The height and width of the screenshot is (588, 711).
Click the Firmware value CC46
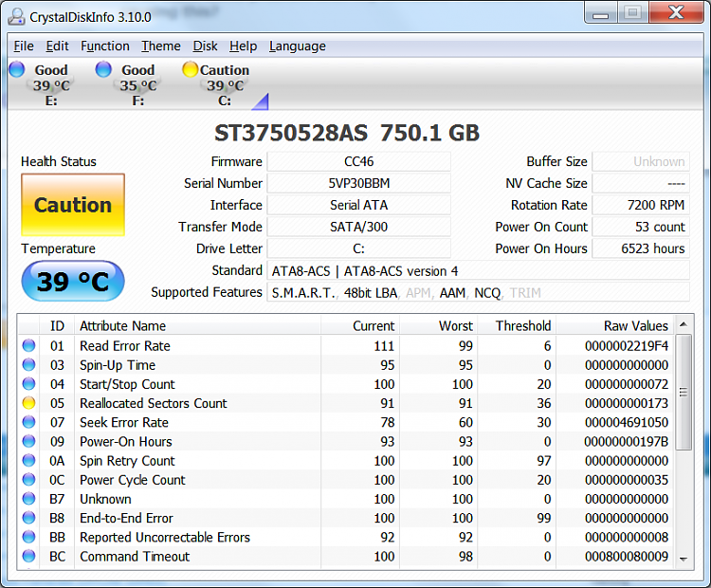(x=358, y=161)
